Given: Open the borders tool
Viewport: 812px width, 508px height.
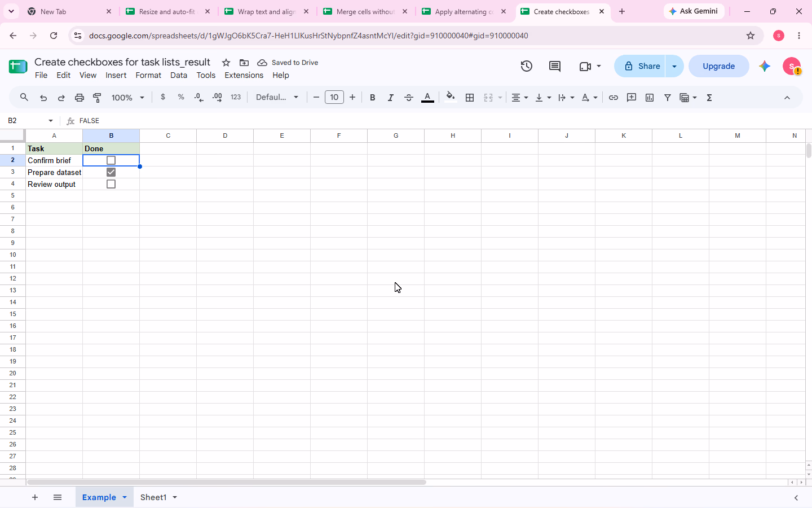Looking at the screenshot, I should coord(470,98).
